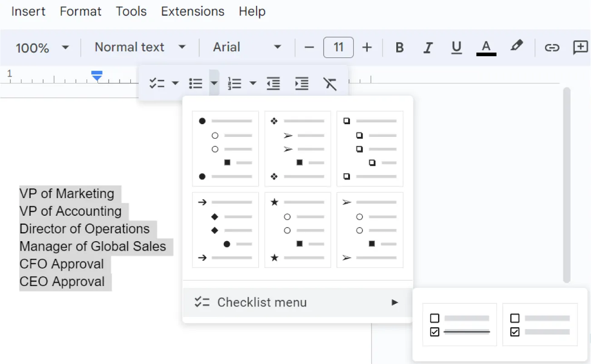
Task: Increase font size with the plus button
Action: coord(367,47)
